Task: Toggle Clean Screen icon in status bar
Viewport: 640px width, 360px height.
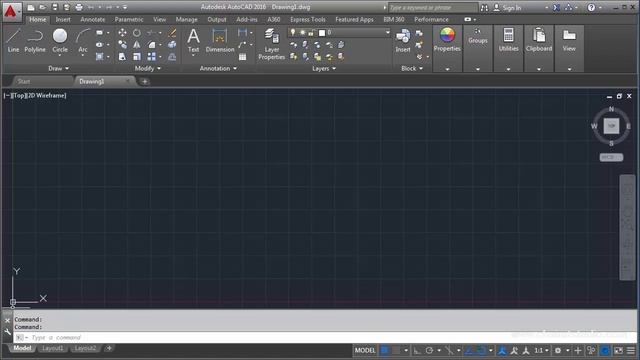Action: (618, 350)
